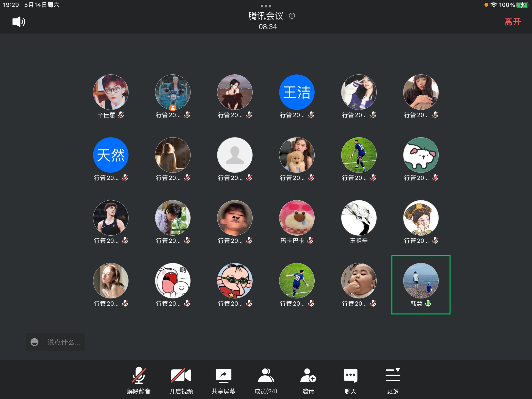The width and height of the screenshot is (532, 399).
Task: Leave meeting via 离开
Action: 513,22
